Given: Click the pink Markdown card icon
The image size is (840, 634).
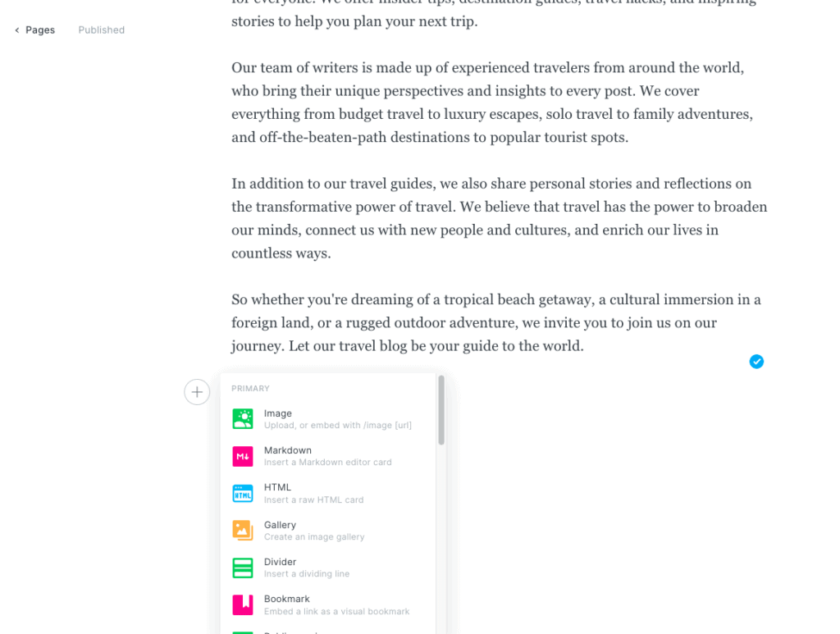Looking at the screenshot, I should coord(242,456).
